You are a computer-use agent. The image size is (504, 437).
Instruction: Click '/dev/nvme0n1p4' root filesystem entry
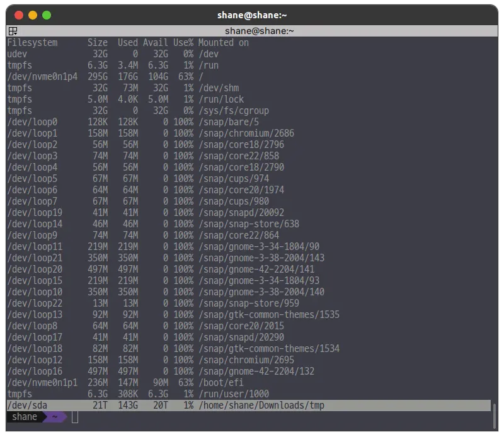(x=42, y=76)
